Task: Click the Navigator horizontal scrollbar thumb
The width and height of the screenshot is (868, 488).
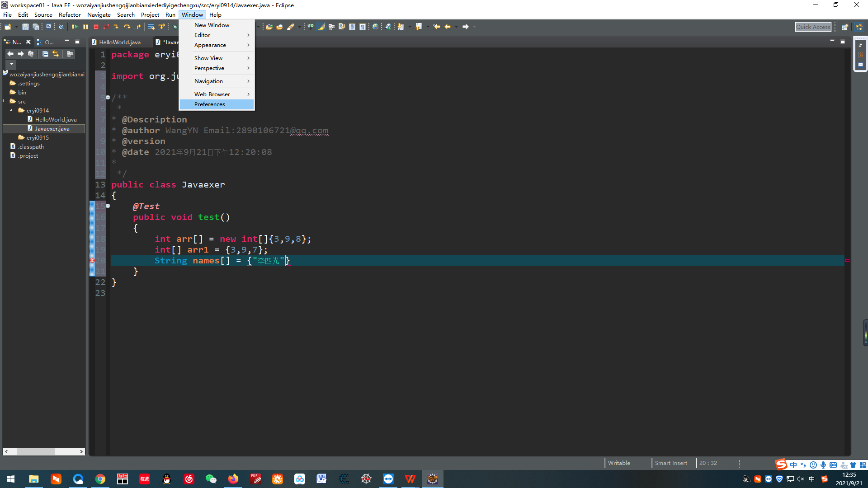Action: (x=36, y=451)
